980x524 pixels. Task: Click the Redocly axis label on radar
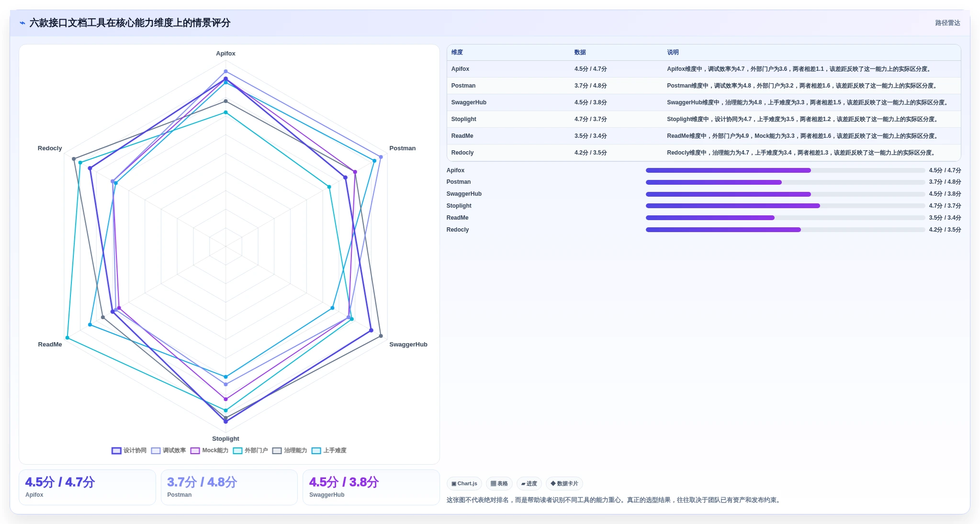[x=50, y=148]
